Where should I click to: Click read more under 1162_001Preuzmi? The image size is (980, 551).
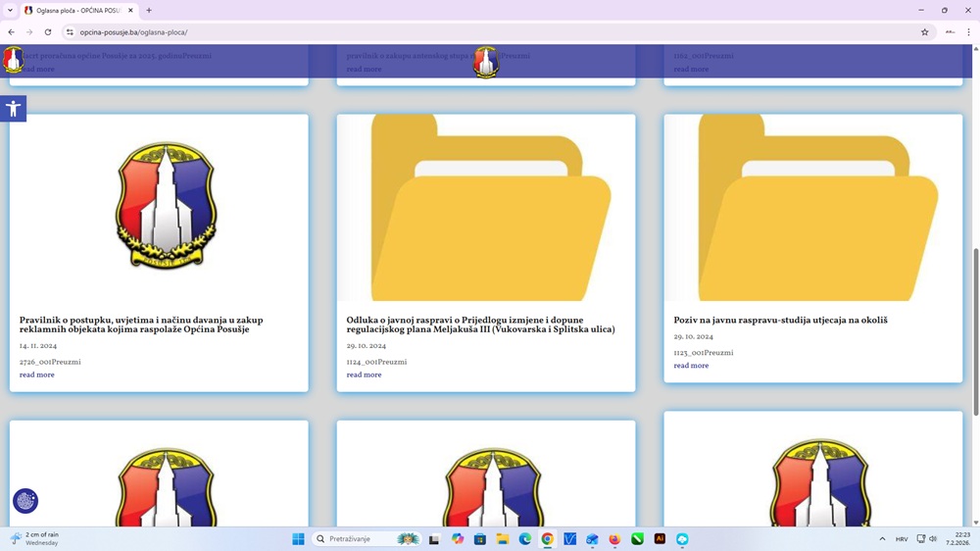point(691,69)
